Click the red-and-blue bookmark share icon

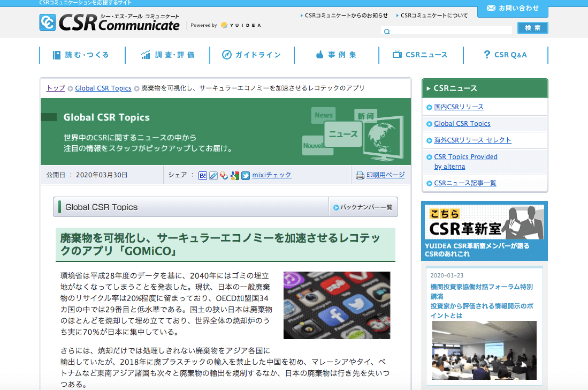(x=224, y=175)
